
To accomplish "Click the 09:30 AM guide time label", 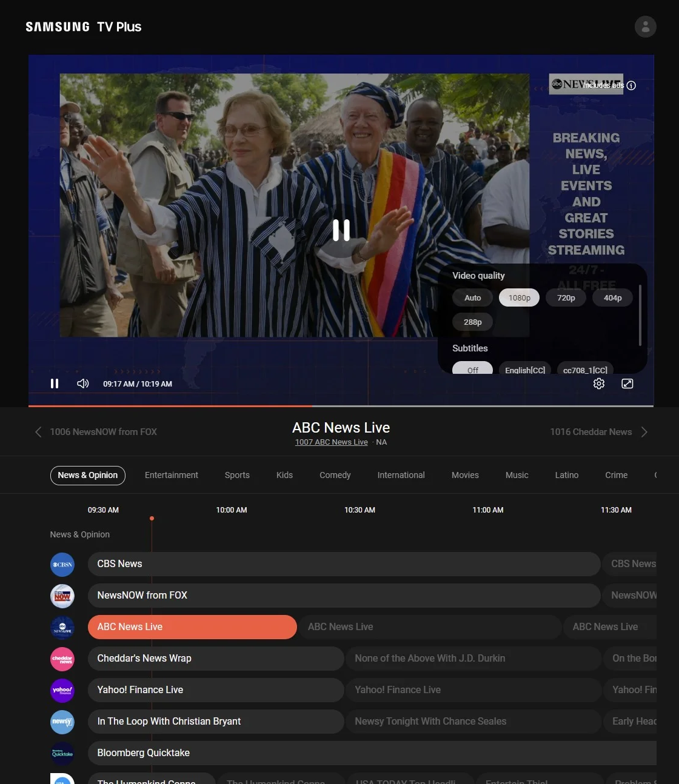I will (103, 510).
